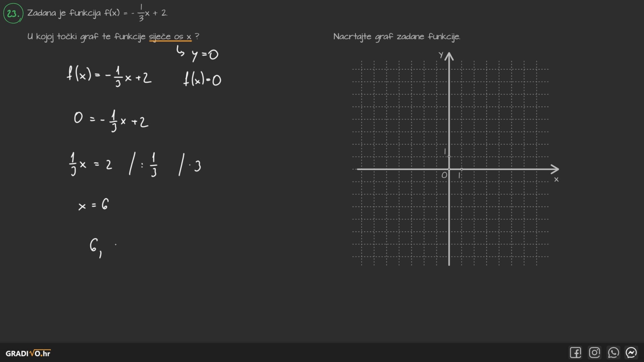Click the y-axis arrowhead at top
Screen dimensions: 644x362
click(x=449, y=56)
